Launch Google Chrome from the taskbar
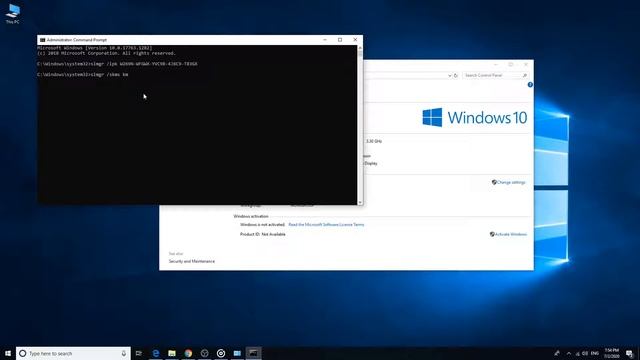Screen dimensions: 640x360 pos(188,353)
